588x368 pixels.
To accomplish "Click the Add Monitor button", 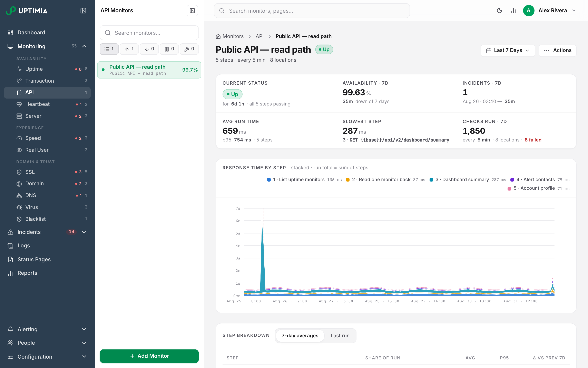I will tap(149, 356).
